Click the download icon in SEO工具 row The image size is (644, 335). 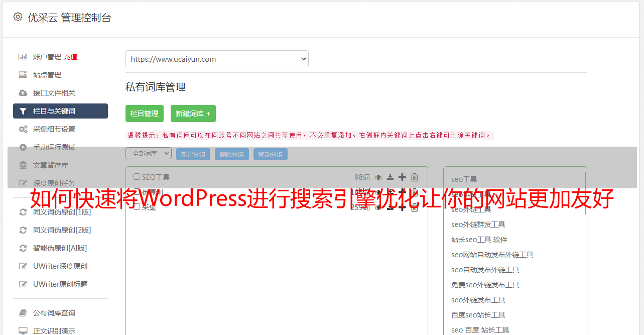tap(390, 177)
